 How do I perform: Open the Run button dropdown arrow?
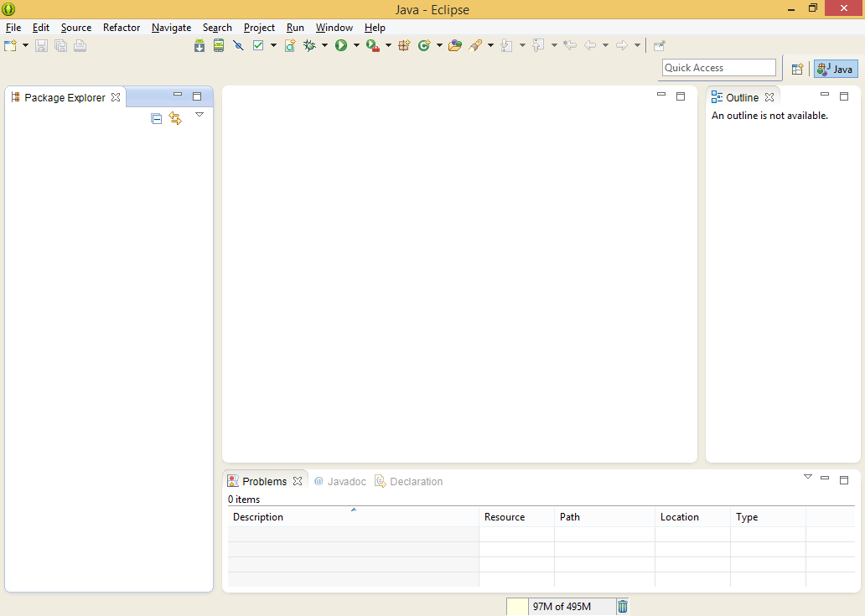click(356, 46)
